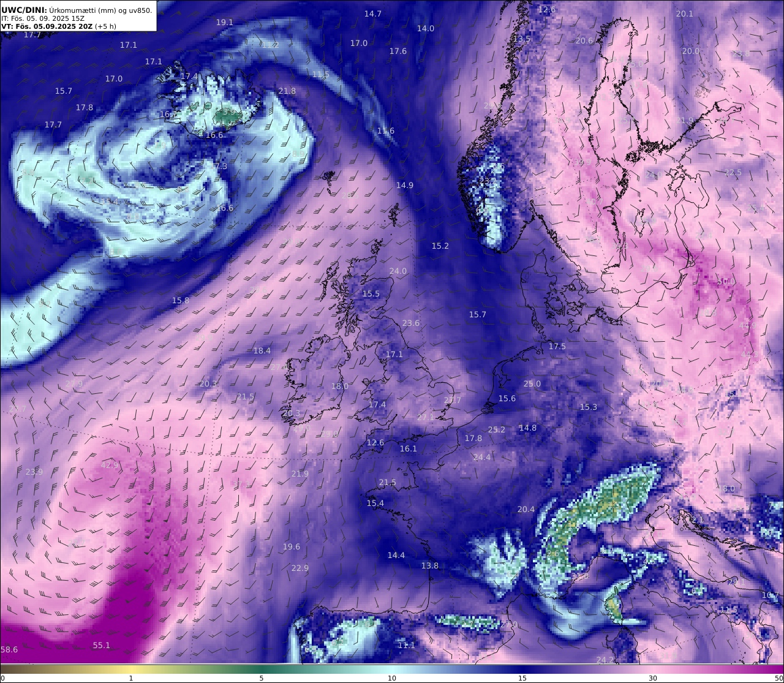Click the colorbar tick label 10
The image size is (784, 683).
pyautogui.click(x=392, y=678)
